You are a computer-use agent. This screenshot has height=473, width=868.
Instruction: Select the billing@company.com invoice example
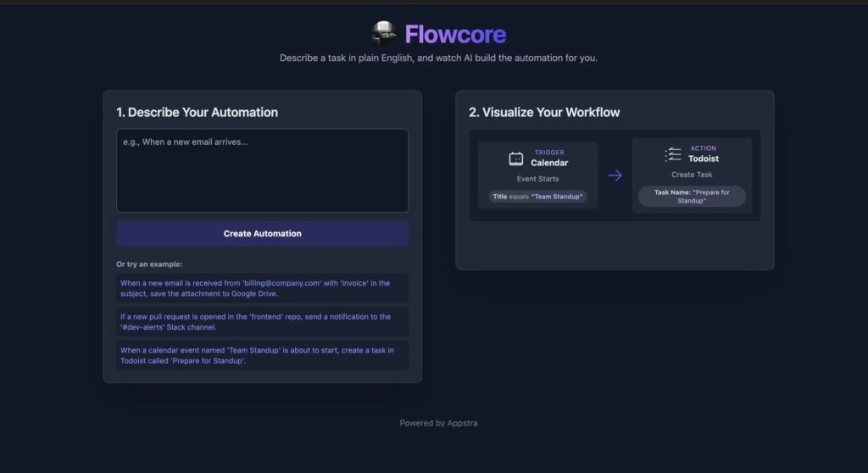[263, 288]
